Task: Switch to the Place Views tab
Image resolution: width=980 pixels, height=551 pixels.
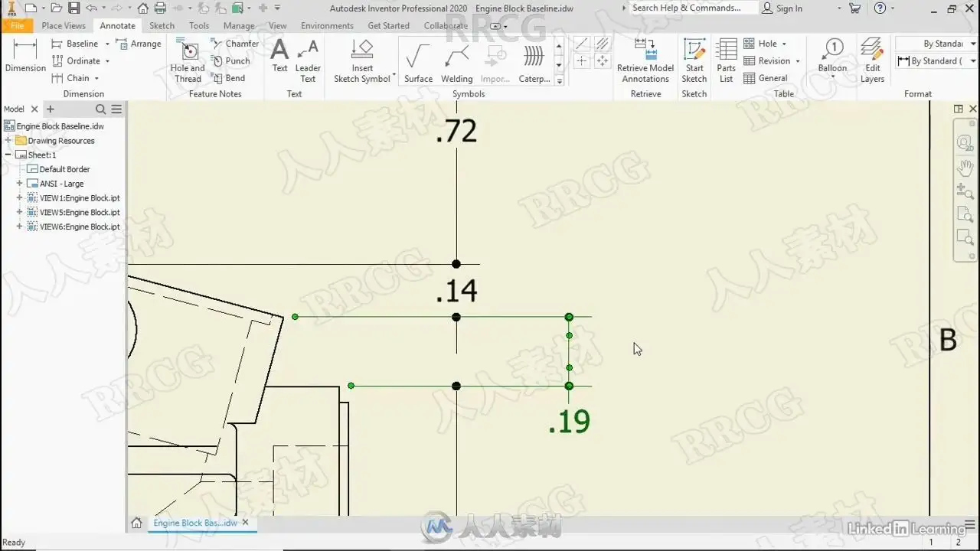Action: tap(64, 25)
